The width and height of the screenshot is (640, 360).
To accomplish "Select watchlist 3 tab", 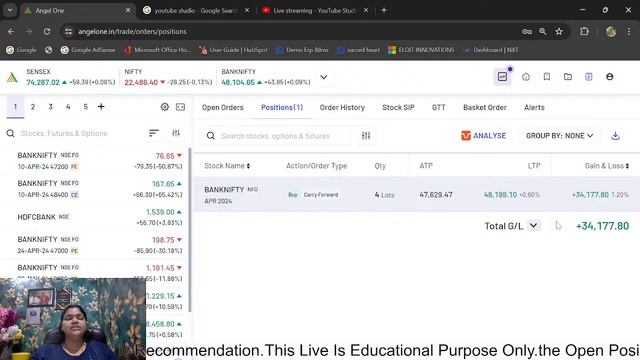I will (51, 107).
